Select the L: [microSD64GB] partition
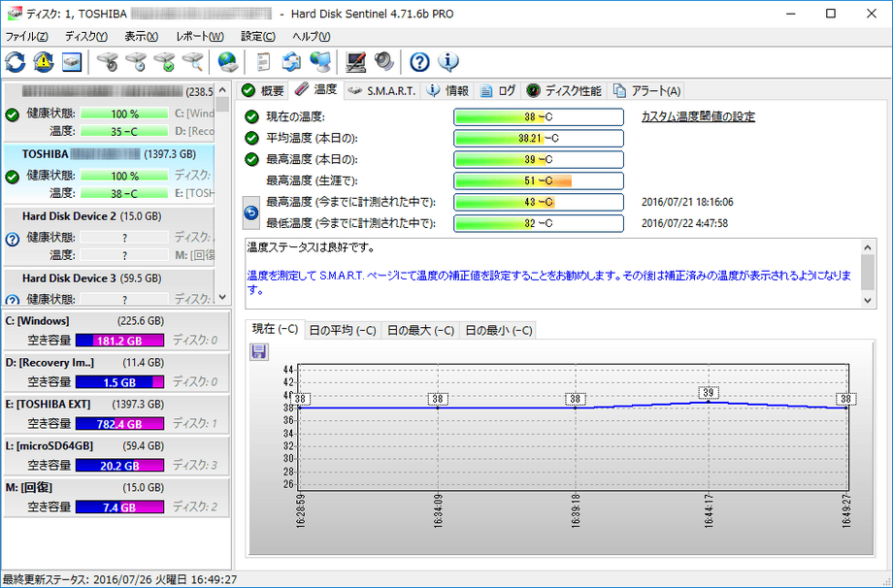The width and height of the screenshot is (893, 588). pyautogui.click(x=116, y=455)
